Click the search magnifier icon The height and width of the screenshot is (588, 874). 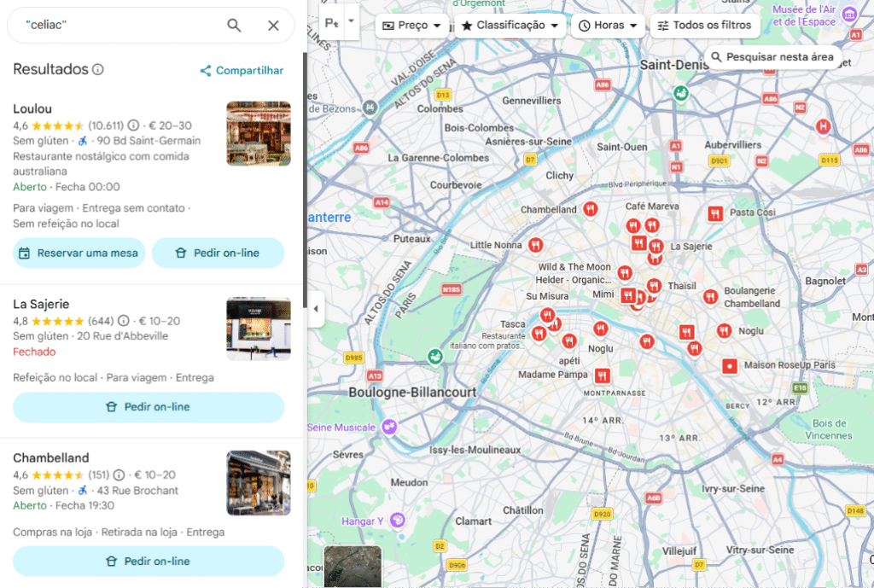(234, 25)
